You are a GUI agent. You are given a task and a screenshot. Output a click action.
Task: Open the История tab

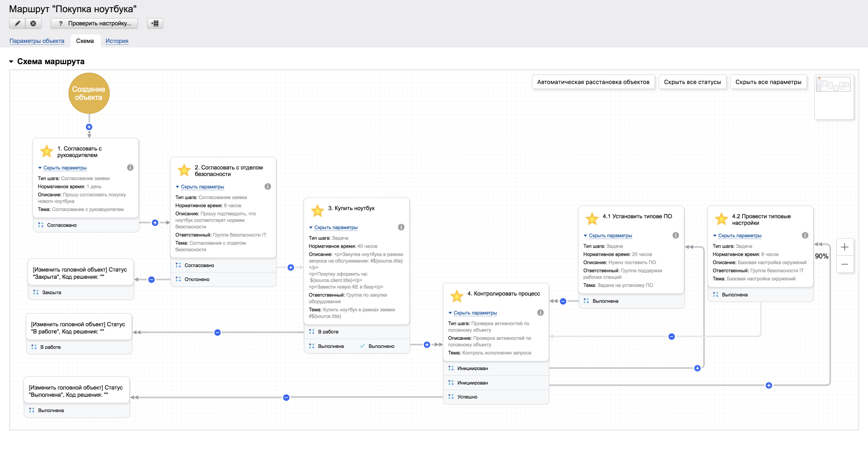click(117, 41)
